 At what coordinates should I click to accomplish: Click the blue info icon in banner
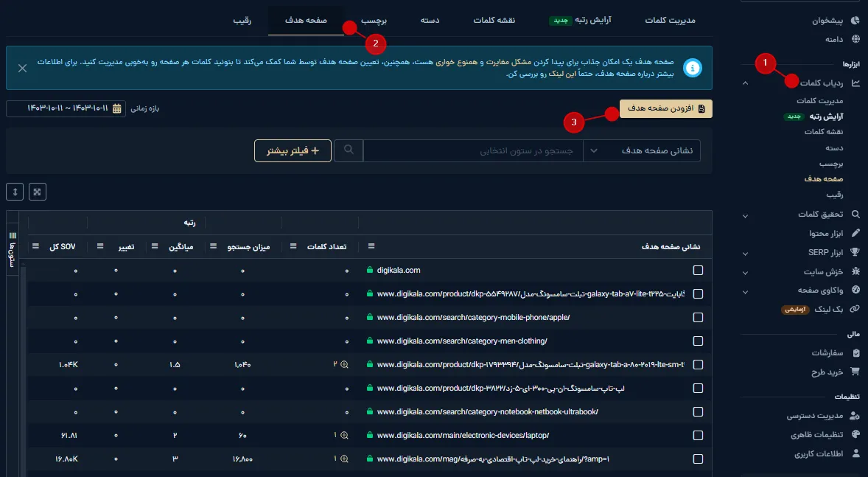click(x=692, y=68)
